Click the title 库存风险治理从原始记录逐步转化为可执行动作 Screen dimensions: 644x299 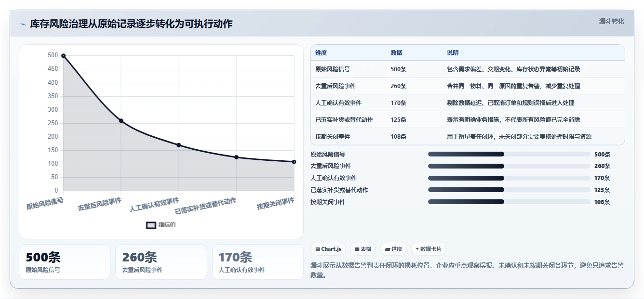[131, 24]
